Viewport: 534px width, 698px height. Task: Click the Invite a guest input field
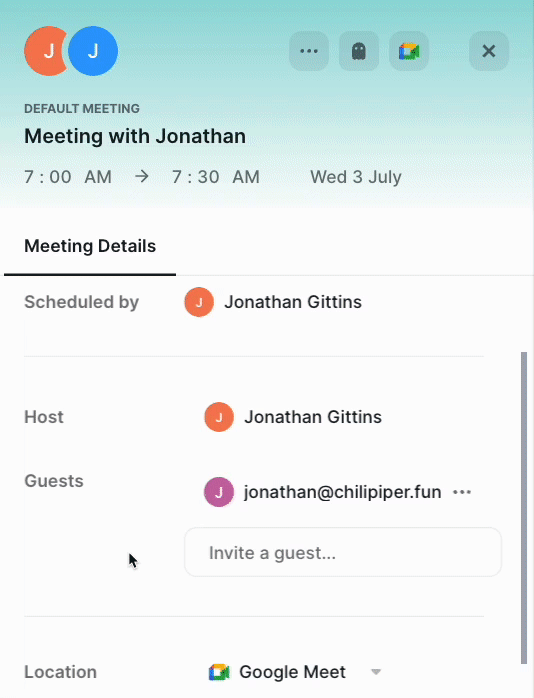coord(343,552)
